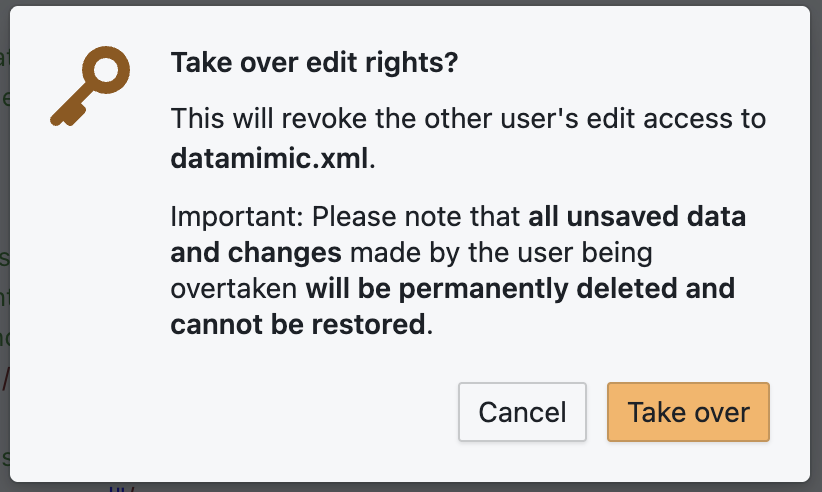Click the empty space left of Cancel
Image resolution: width=822 pixels, height=492 pixels.
point(300,412)
